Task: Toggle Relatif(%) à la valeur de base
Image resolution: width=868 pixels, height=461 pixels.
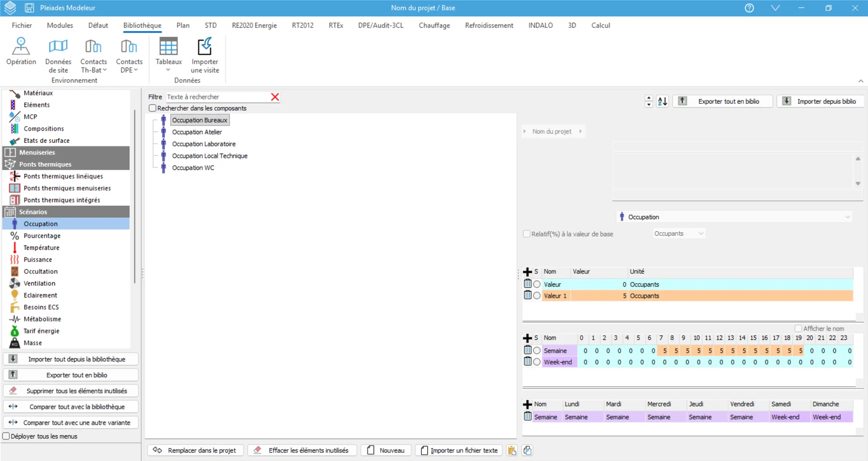Action: 527,234
